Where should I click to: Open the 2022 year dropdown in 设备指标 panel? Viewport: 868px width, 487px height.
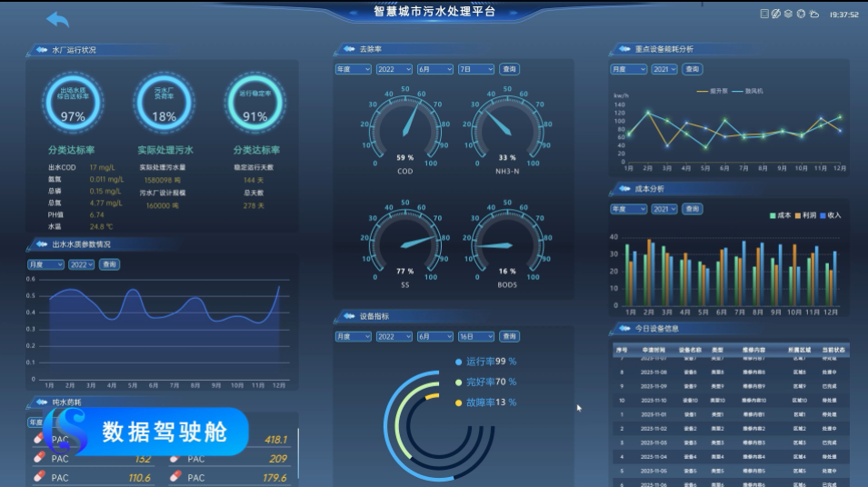tap(394, 336)
